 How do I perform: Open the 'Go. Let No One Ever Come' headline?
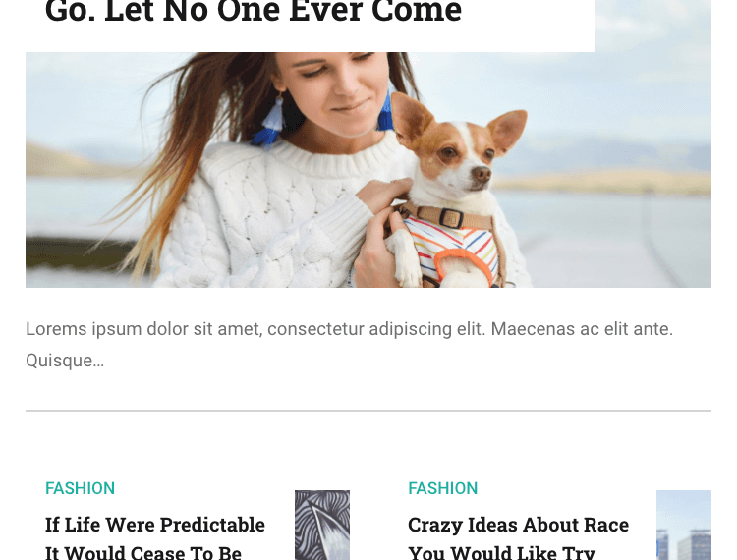pyautogui.click(x=254, y=11)
